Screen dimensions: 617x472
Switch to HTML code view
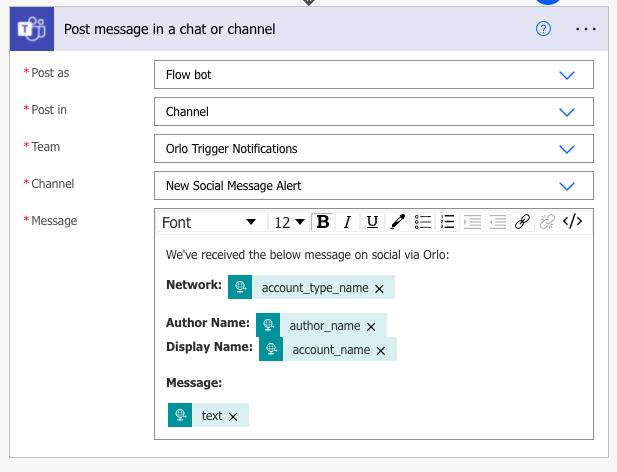[x=572, y=222]
